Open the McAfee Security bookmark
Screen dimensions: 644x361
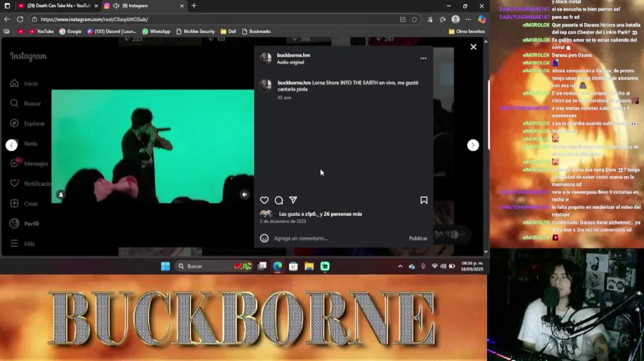tap(195, 31)
